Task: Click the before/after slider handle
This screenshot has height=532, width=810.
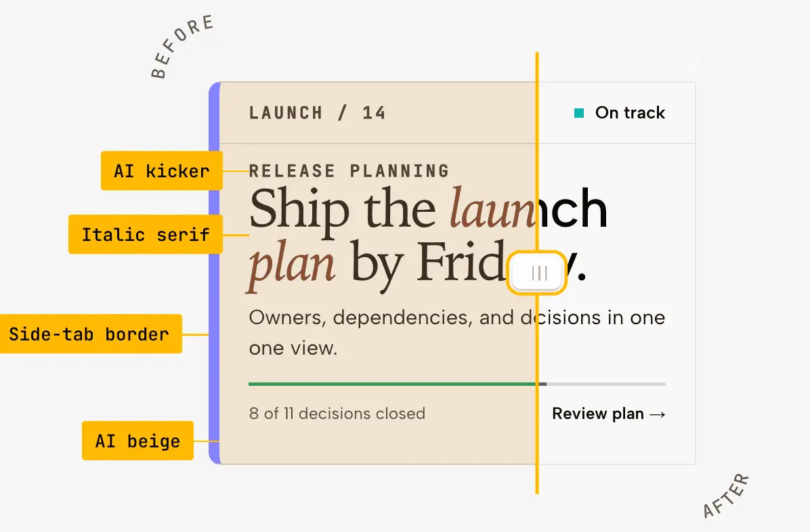Action: (x=537, y=273)
